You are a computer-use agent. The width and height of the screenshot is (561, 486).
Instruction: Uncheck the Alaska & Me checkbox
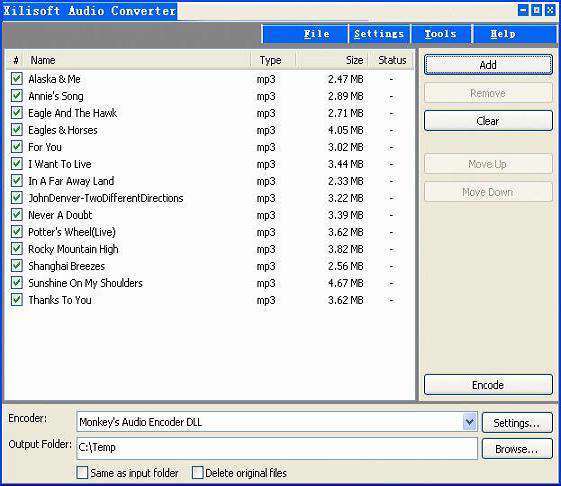pos(17,79)
